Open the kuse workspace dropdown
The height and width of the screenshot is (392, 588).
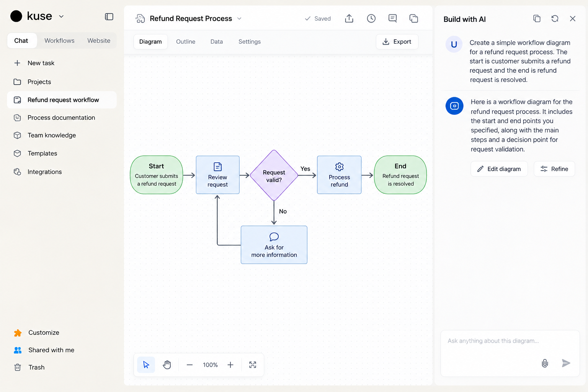[61, 16]
